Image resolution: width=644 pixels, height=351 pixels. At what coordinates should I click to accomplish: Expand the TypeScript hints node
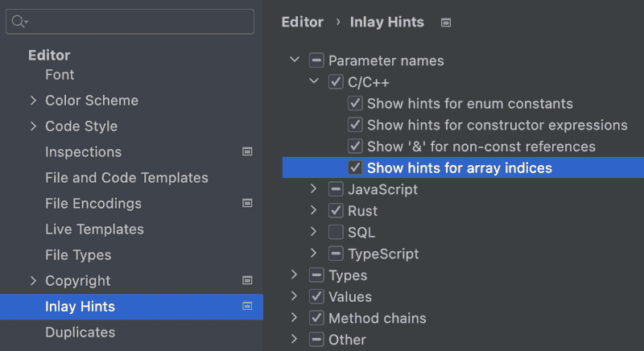point(313,254)
